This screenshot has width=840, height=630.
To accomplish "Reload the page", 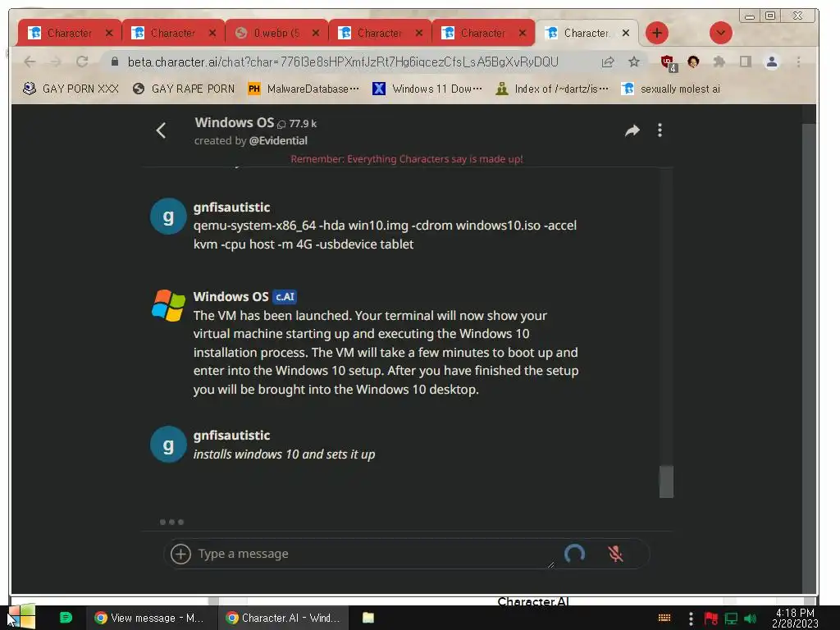I will point(82,62).
